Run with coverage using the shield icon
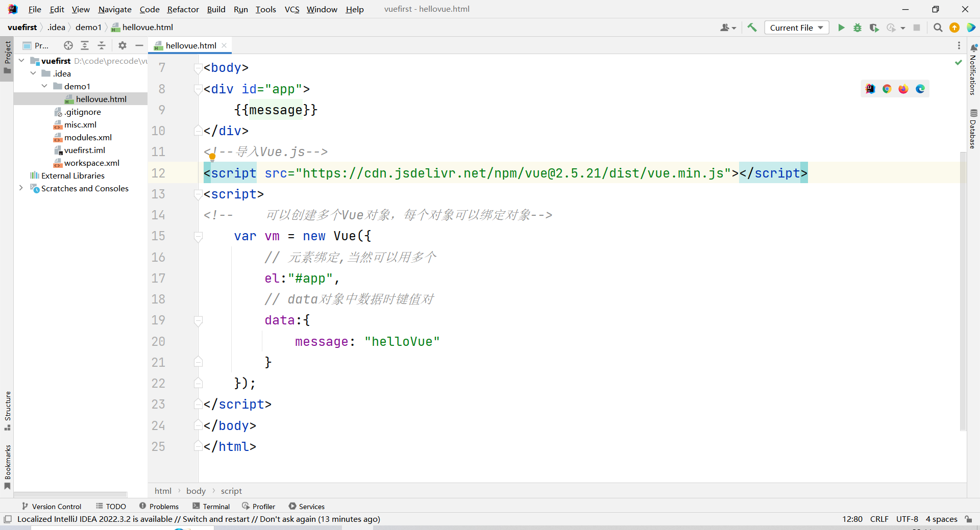 tap(874, 28)
